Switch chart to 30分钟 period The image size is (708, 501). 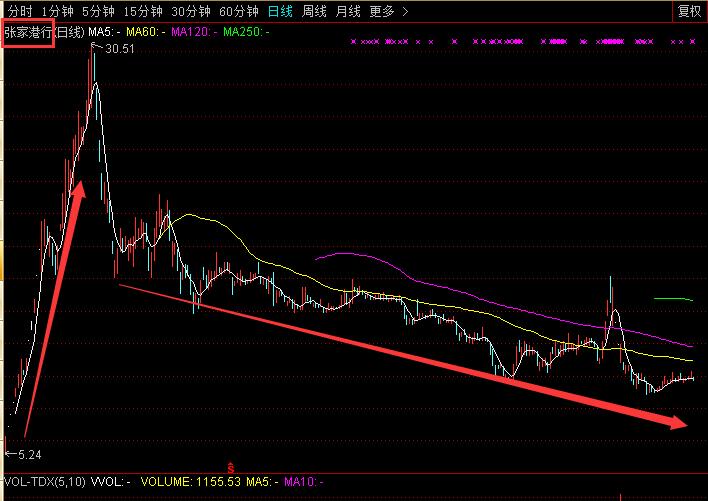[x=191, y=12]
